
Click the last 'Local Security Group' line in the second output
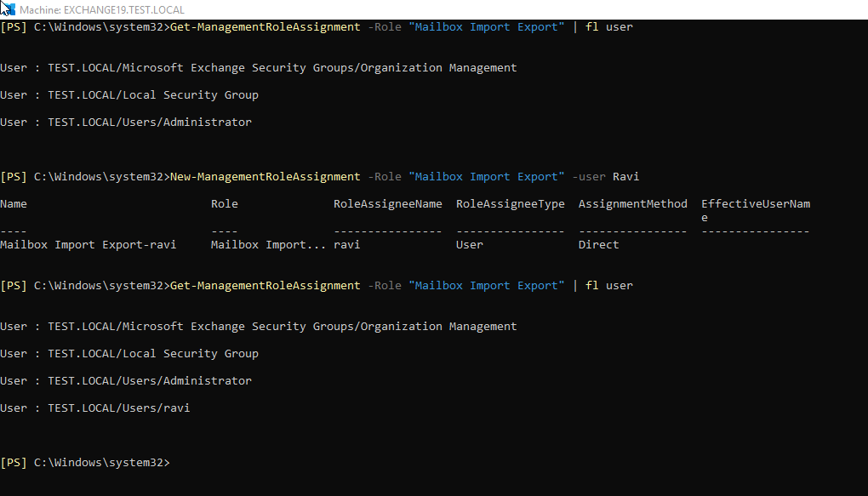coord(129,354)
